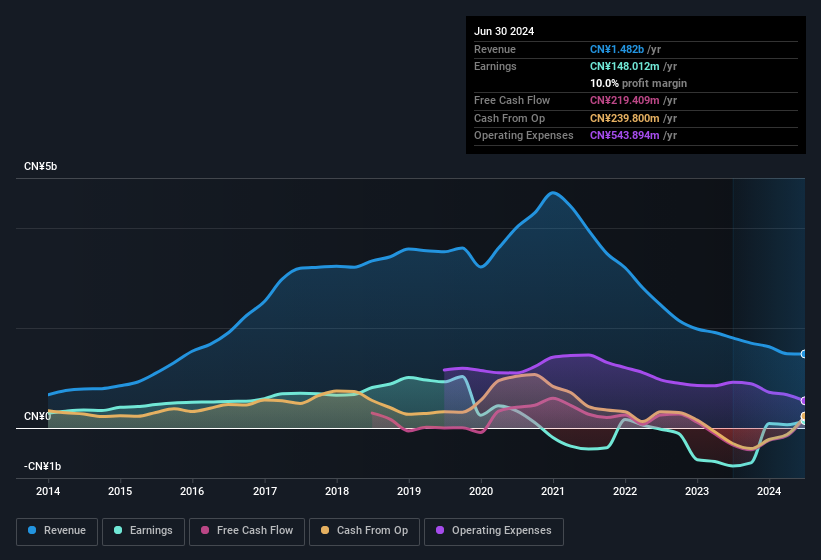
Task: Click the 2021 x-axis label
Action: point(553,491)
